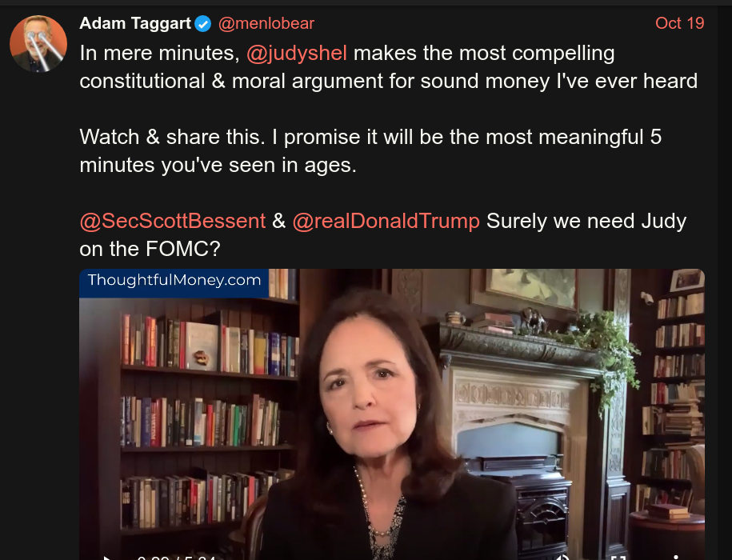Open the @realDonaldTrump mention
This screenshot has width=732, height=560.
pos(386,221)
